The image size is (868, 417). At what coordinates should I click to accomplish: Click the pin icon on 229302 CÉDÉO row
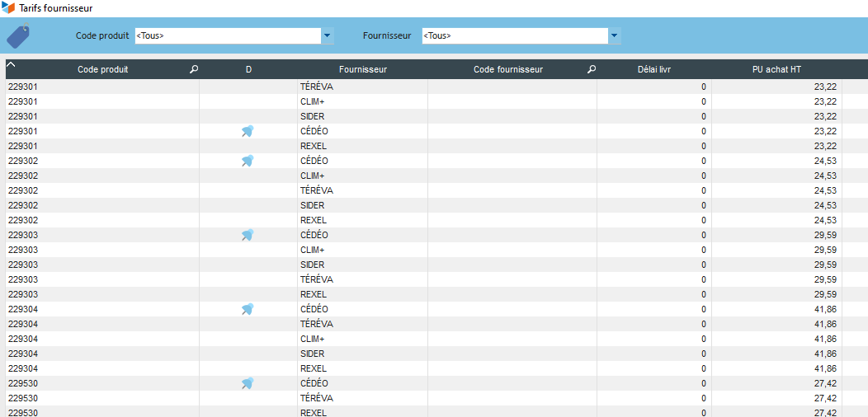click(x=248, y=161)
